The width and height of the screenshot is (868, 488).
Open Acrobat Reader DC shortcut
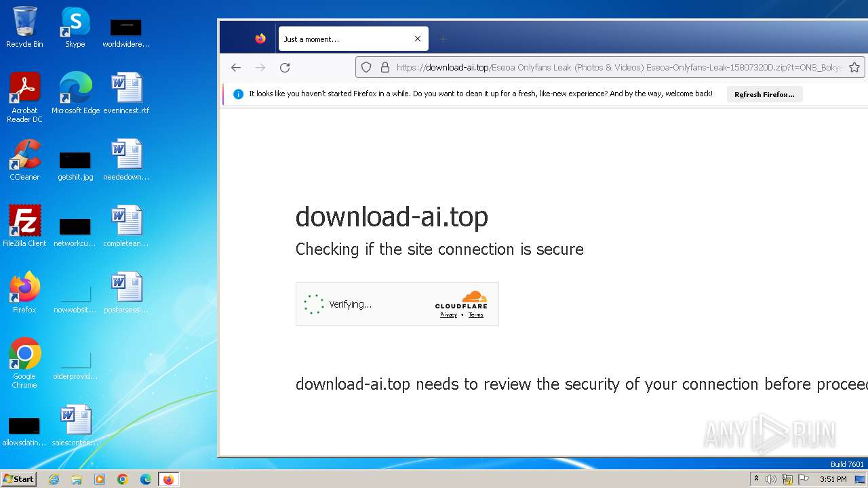point(24,97)
